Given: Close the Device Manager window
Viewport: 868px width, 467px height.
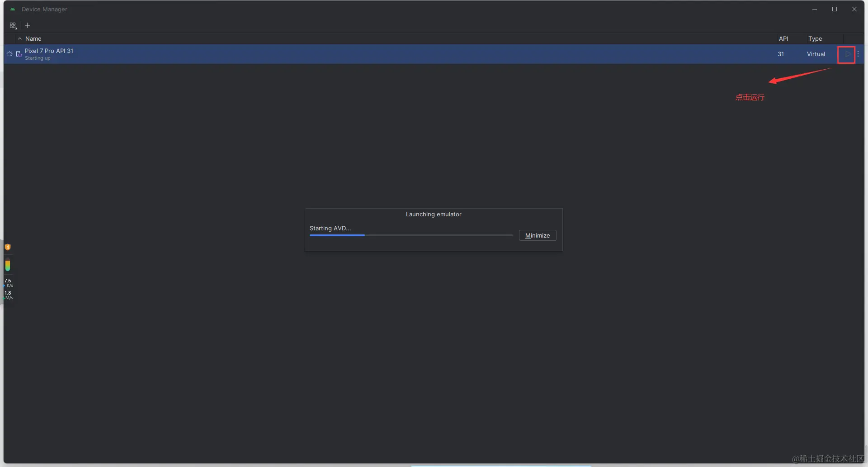Looking at the screenshot, I should click(854, 9).
